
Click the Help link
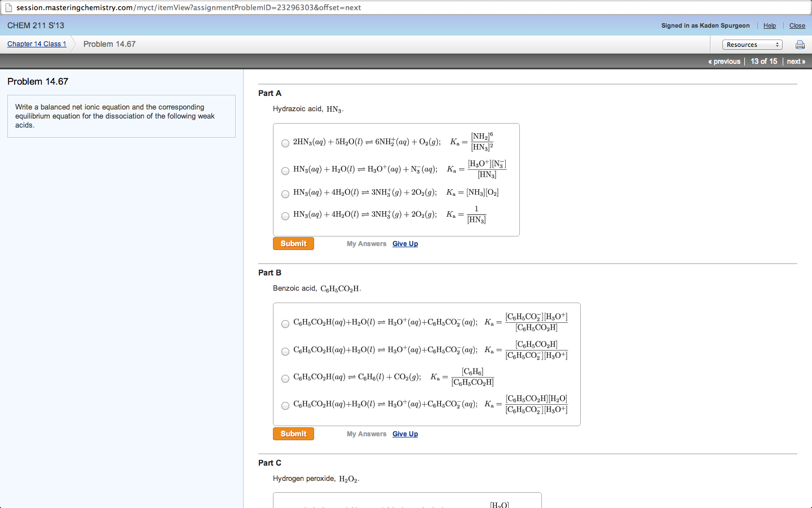[769, 25]
